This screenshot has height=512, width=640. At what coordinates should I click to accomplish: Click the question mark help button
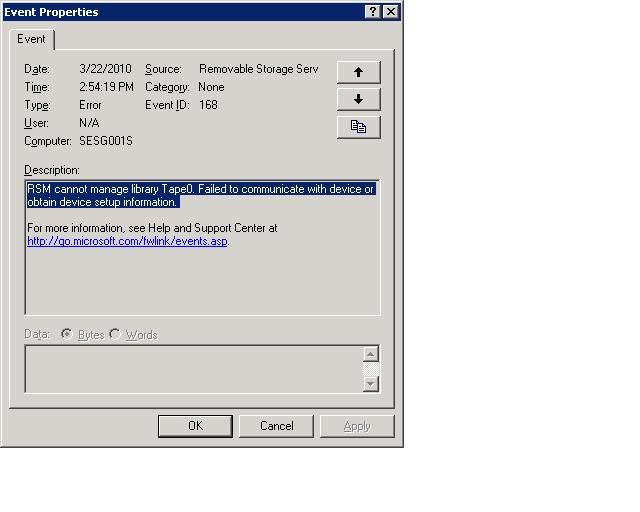(373, 11)
